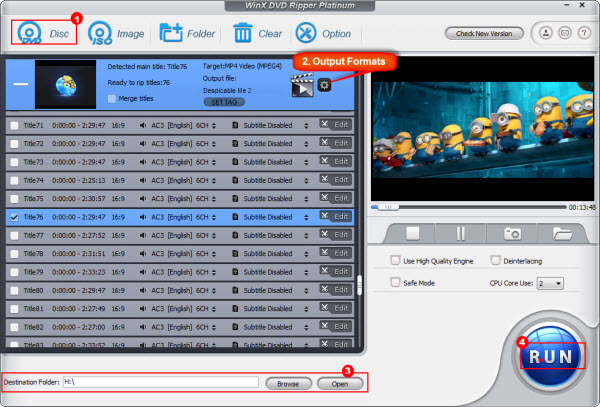Check the Merge titles checkbox
The width and height of the screenshot is (600, 407).
[x=112, y=99]
